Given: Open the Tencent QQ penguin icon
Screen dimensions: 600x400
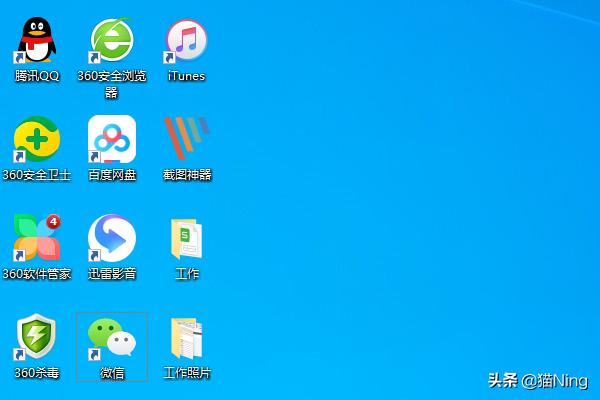Looking at the screenshot, I should click(37, 40).
